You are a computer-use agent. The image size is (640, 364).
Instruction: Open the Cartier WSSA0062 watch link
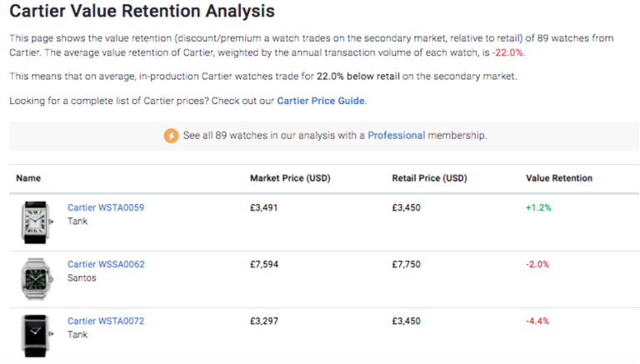click(x=106, y=264)
